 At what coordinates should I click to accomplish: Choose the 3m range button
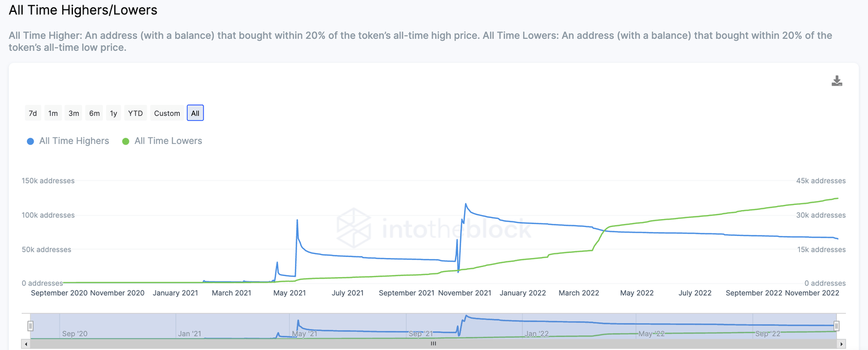point(73,113)
